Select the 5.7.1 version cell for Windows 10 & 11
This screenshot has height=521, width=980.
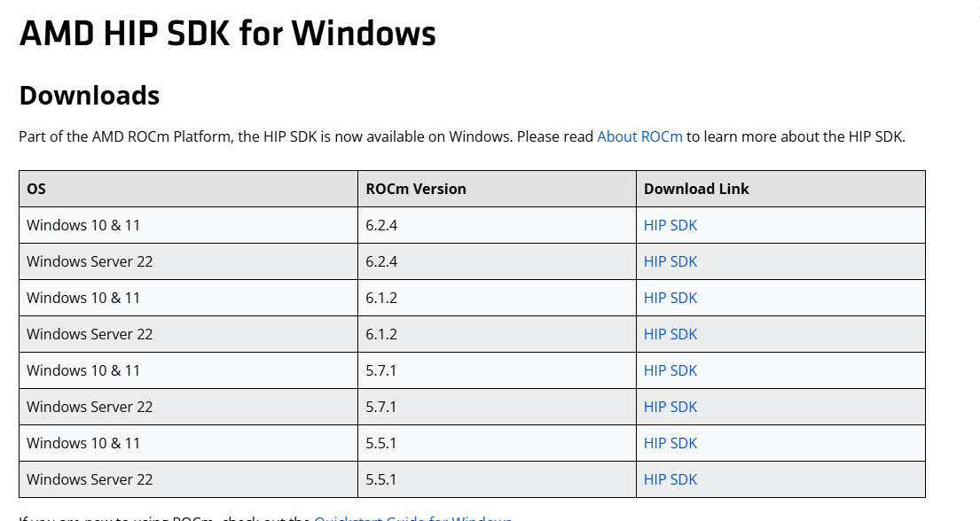coord(381,370)
